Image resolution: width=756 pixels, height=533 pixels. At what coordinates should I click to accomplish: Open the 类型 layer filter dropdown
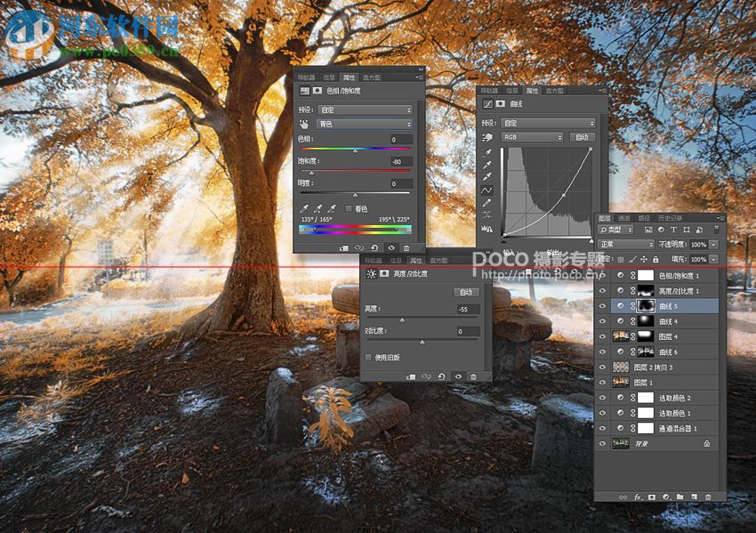(x=615, y=230)
